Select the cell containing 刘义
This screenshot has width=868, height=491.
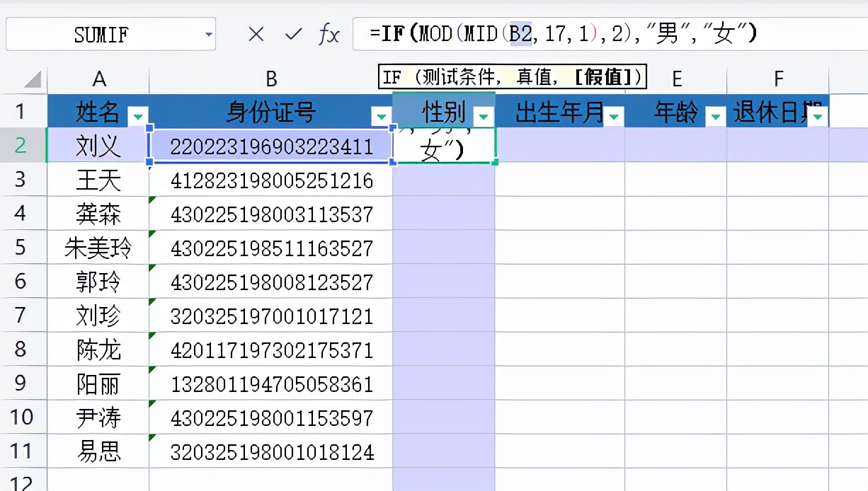pyautogui.click(x=98, y=146)
